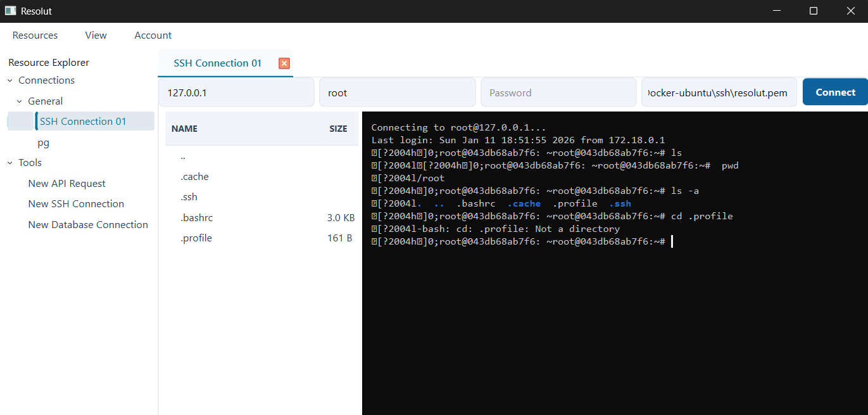The height and width of the screenshot is (415, 868).
Task: Click the host field showing 127.0.0.1
Action: [x=236, y=92]
